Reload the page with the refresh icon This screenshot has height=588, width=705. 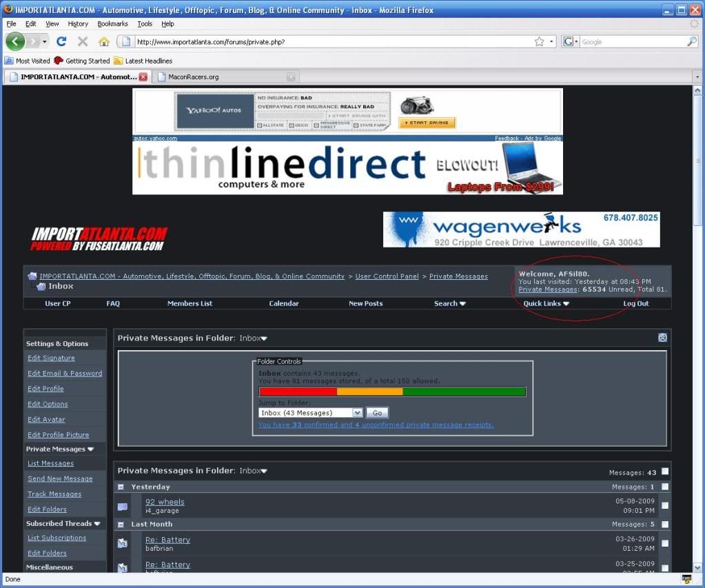click(61, 42)
